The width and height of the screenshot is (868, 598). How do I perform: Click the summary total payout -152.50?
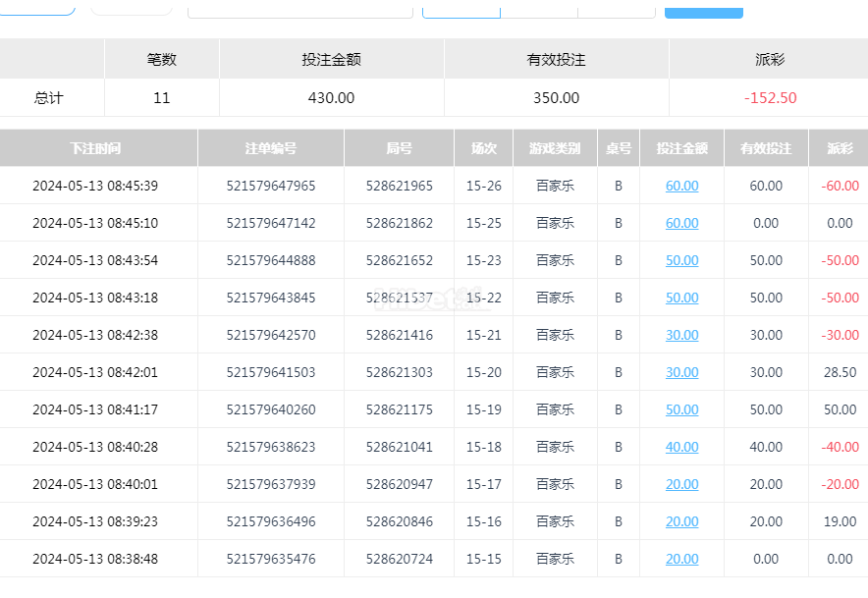point(770,98)
